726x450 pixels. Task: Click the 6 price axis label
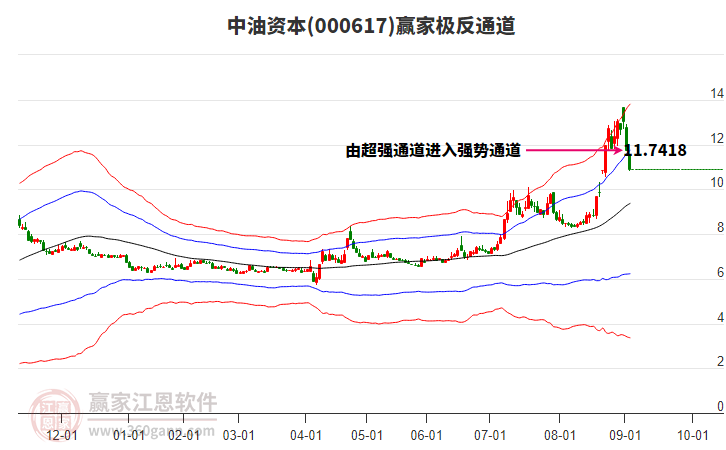coord(720,273)
